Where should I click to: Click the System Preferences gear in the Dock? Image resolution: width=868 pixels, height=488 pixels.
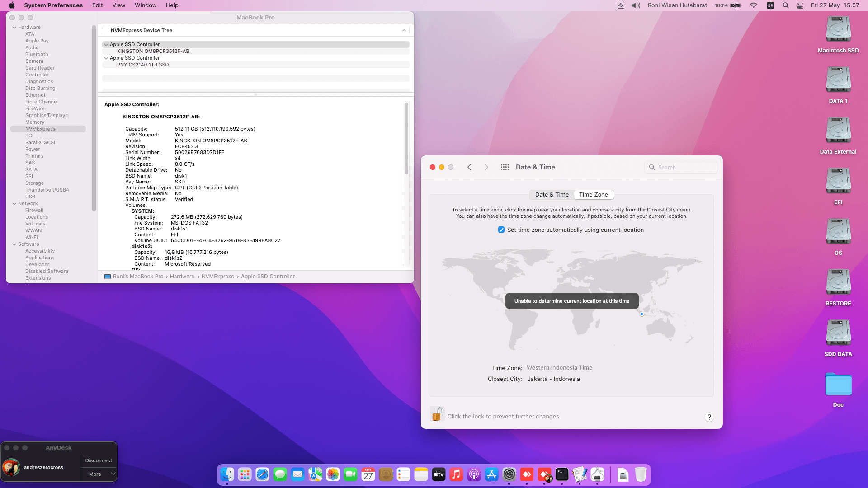509,474
